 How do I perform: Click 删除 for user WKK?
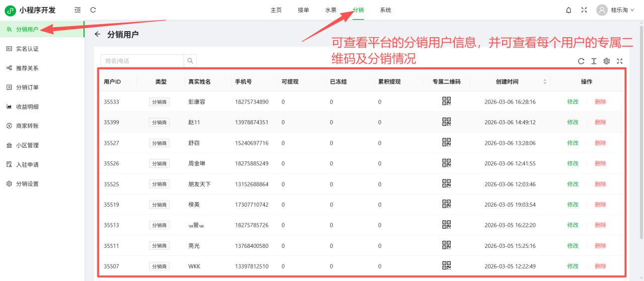(x=600, y=266)
